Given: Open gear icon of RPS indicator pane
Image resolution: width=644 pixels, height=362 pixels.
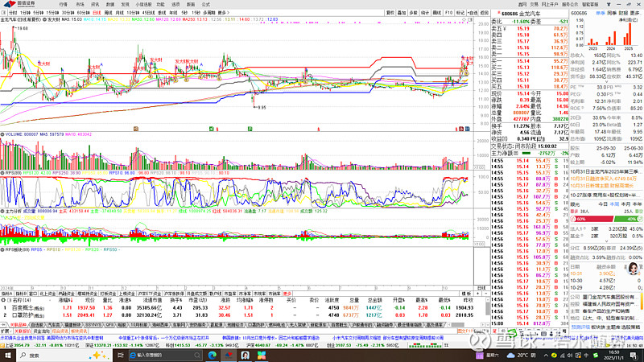Looking at the screenshot, I should (x=2, y=173).
